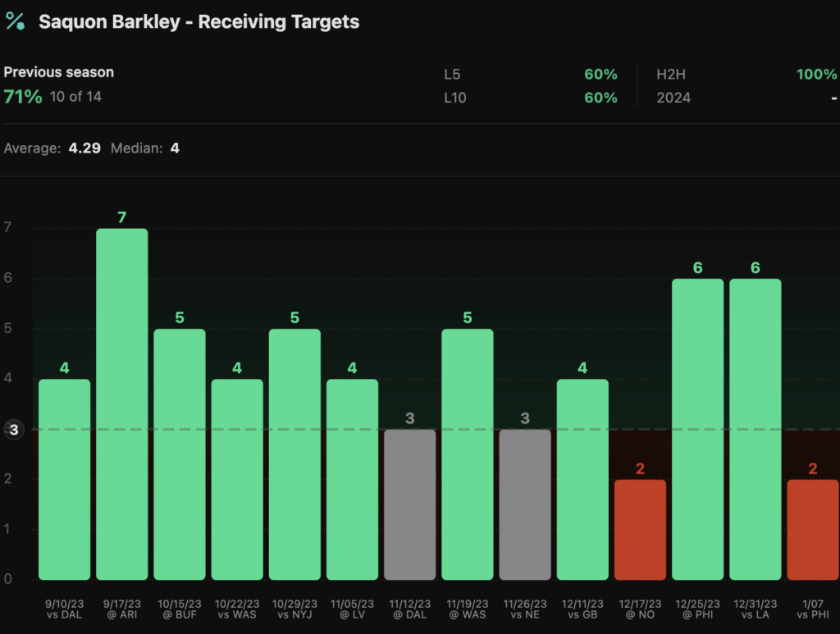This screenshot has height=634, width=840.
Task: Select the 9/10/23 vs DAL bar
Action: (64, 479)
